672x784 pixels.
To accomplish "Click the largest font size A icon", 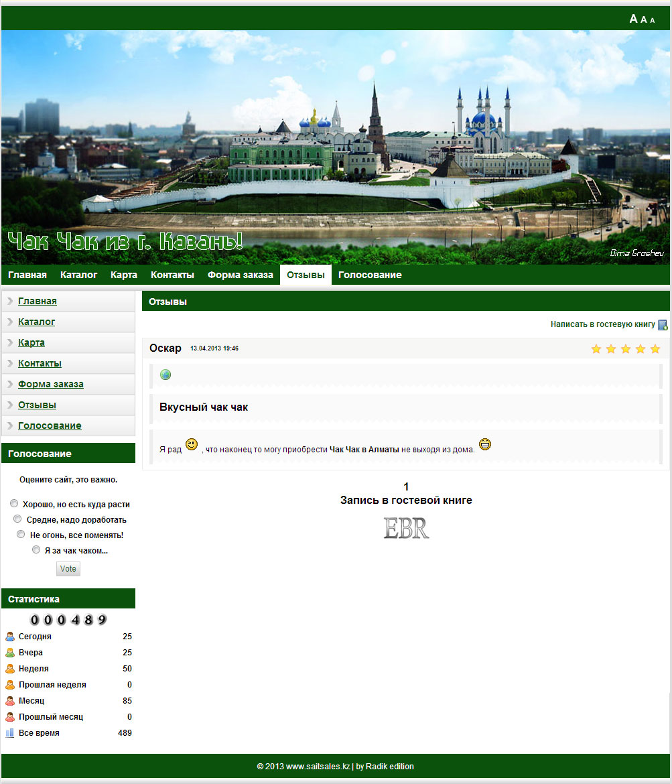I will (633, 19).
